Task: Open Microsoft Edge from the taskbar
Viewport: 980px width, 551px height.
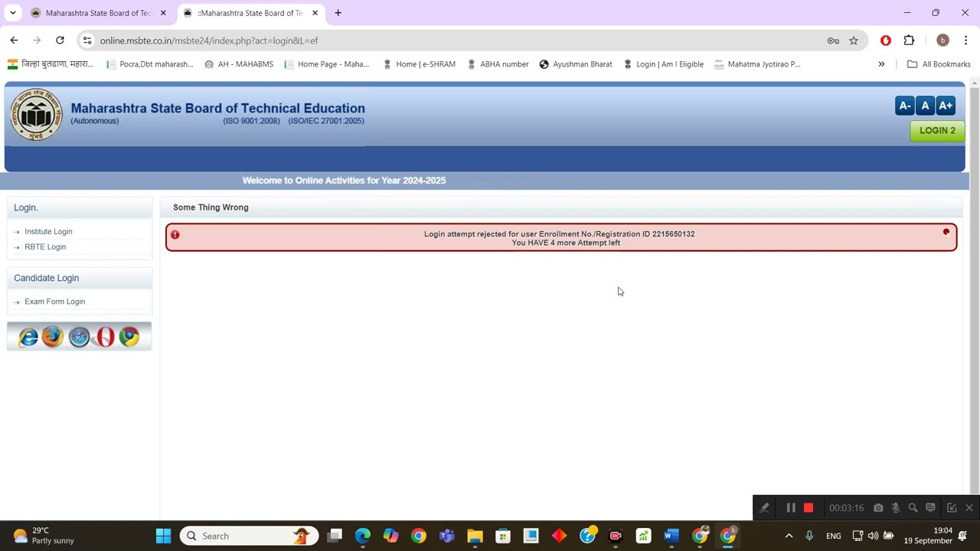Action: tap(363, 536)
